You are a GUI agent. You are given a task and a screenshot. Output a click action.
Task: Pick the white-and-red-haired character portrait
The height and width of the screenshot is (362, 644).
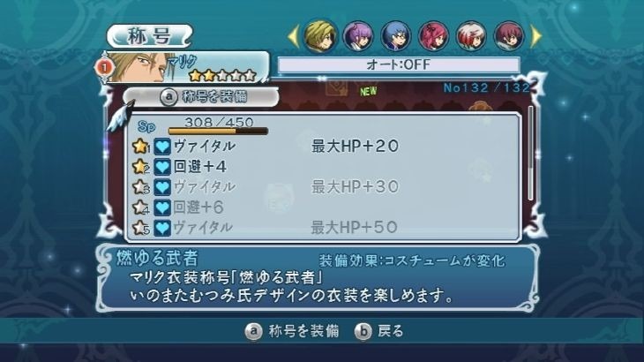[x=471, y=36]
